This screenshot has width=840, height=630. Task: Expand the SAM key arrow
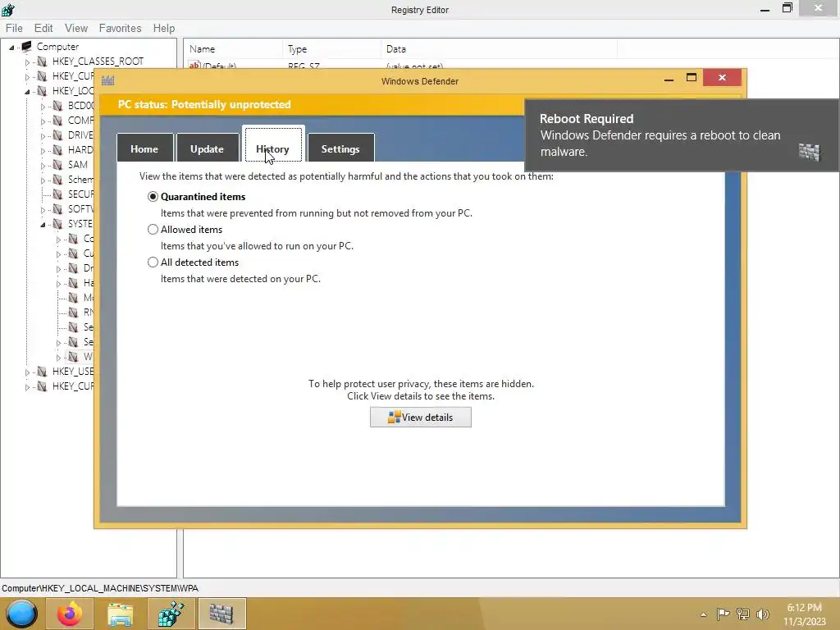pyautogui.click(x=43, y=166)
